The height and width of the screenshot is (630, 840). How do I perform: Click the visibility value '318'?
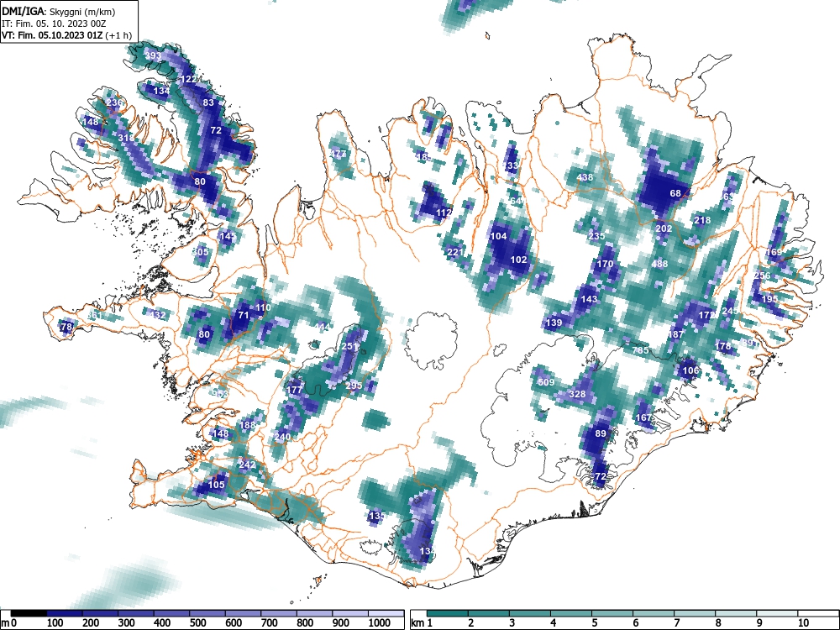127,139
